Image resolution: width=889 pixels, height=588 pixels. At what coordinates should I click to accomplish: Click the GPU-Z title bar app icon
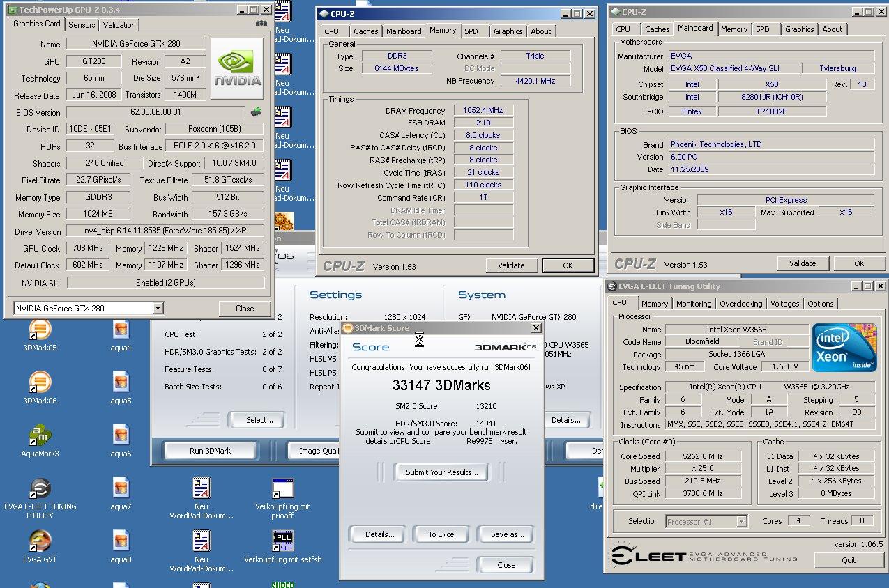[x=12, y=9]
